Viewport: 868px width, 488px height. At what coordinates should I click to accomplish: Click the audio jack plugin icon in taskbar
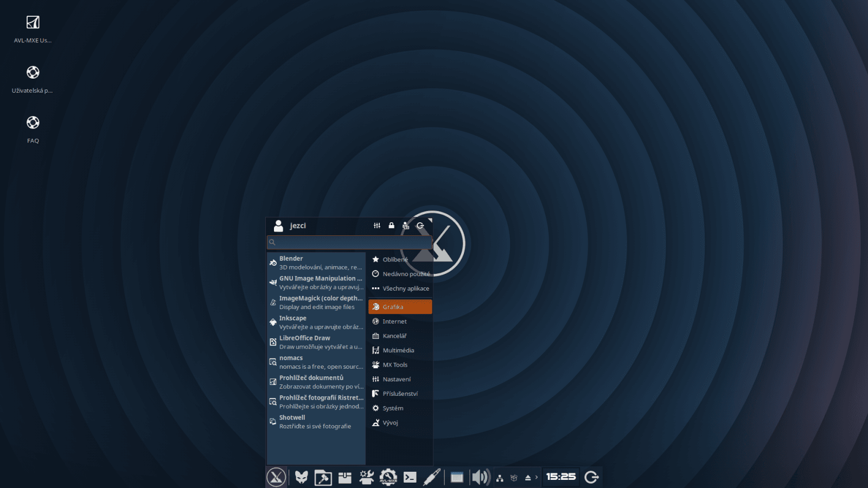[432, 477]
